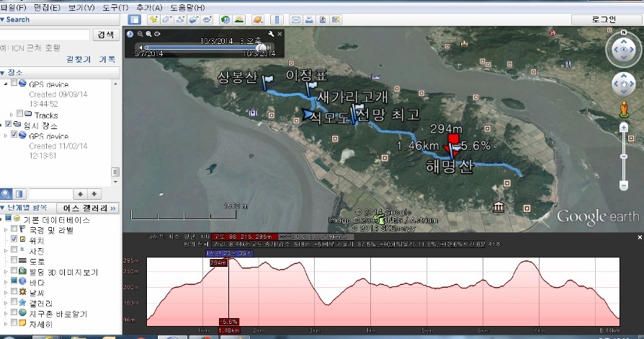
Task: Uncheck the 임시 장소 checkbox
Action: click(8, 124)
